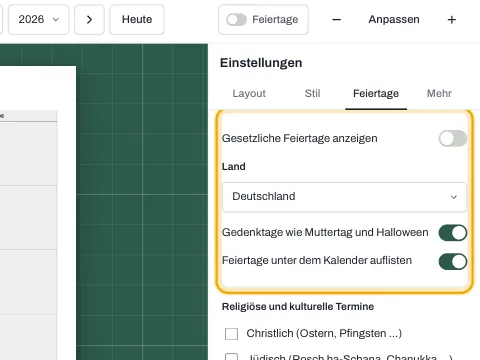Click the plus zoom-in icon

[x=451, y=20]
